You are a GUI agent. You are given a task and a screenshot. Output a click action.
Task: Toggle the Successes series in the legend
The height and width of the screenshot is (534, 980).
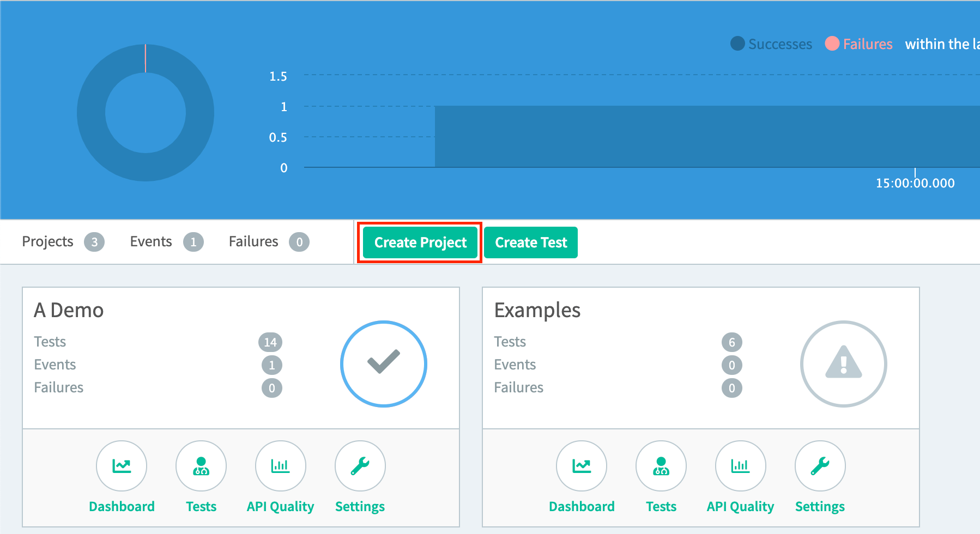(x=770, y=44)
